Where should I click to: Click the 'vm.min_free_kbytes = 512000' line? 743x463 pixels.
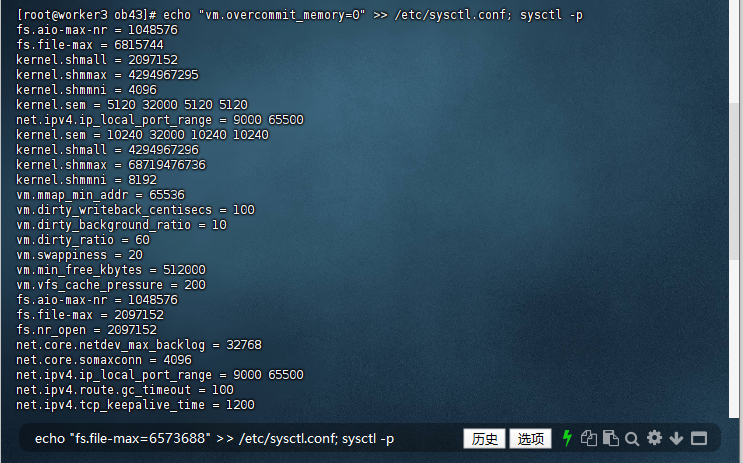(111, 270)
